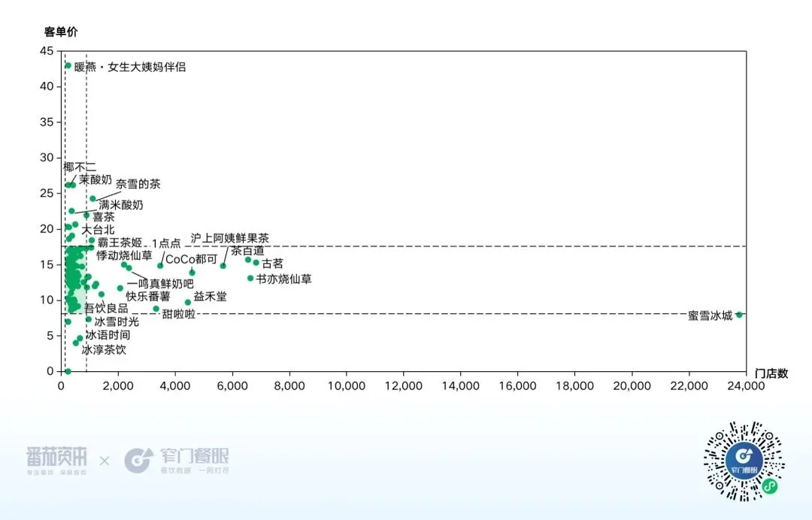Viewport: 812px width, 520px height.
Task: Select the 奈雪的茶 label
Action: [x=138, y=183]
